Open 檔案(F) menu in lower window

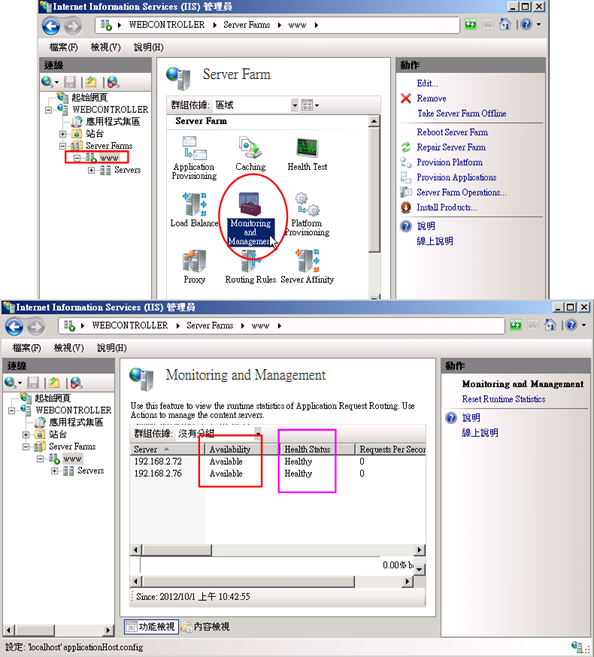point(27,348)
